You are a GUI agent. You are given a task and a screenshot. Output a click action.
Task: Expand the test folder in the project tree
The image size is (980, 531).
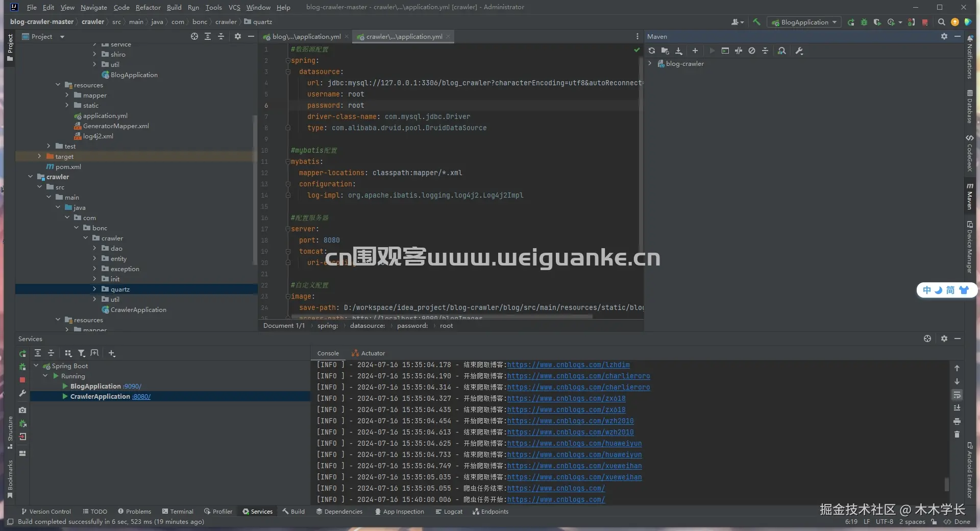[48, 146]
